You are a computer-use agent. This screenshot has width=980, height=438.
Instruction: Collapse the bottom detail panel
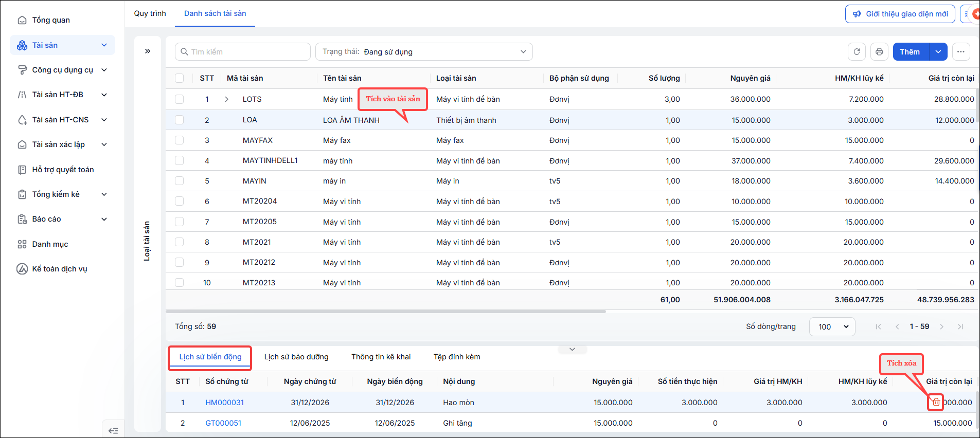[x=572, y=349]
